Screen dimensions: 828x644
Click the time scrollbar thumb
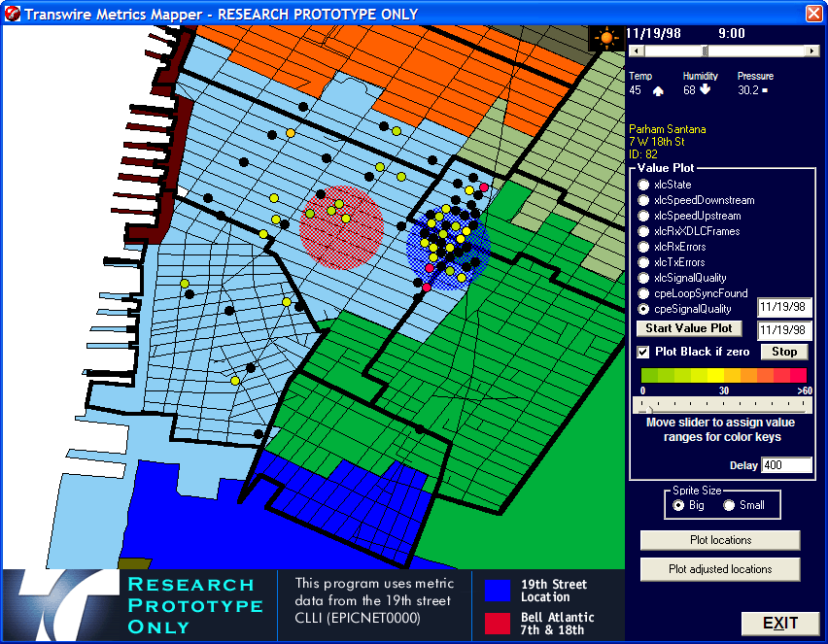pos(705,51)
